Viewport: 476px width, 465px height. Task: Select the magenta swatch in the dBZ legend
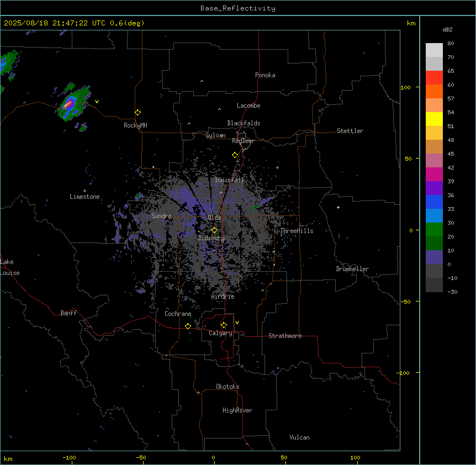434,174
